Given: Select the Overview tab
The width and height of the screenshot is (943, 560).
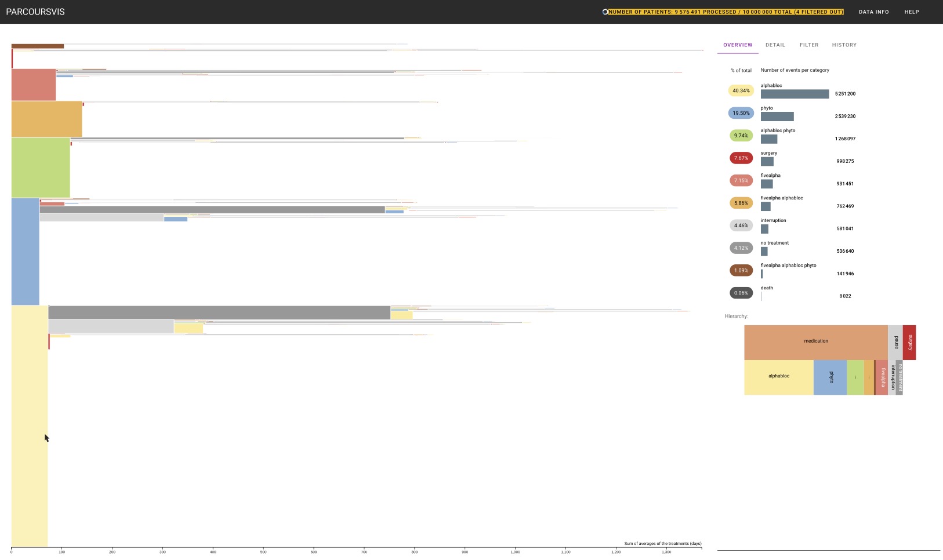Looking at the screenshot, I should 738,45.
